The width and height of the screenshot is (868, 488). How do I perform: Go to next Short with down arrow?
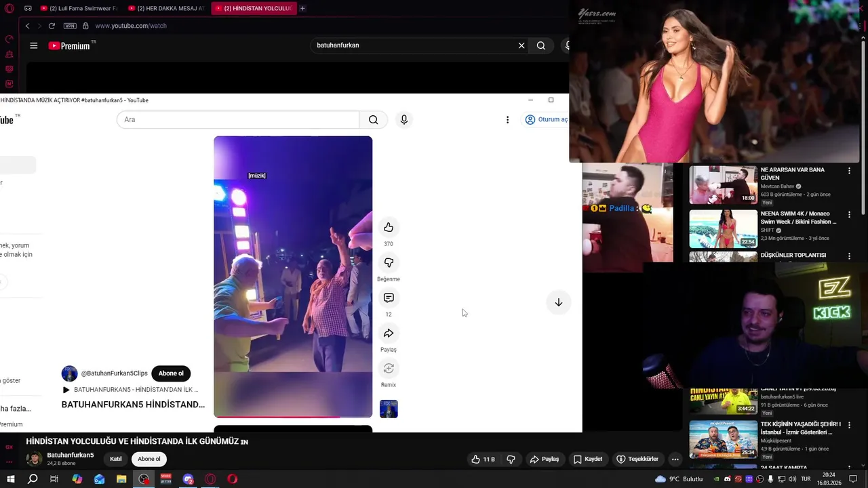559,302
